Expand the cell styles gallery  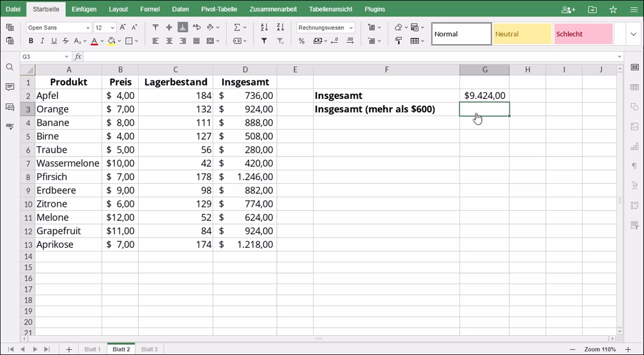pyautogui.click(x=619, y=34)
